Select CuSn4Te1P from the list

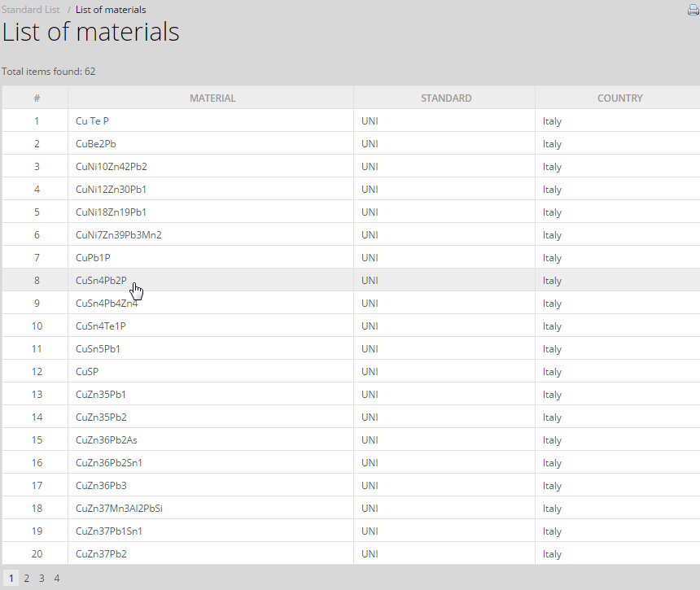[x=101, y=326]
